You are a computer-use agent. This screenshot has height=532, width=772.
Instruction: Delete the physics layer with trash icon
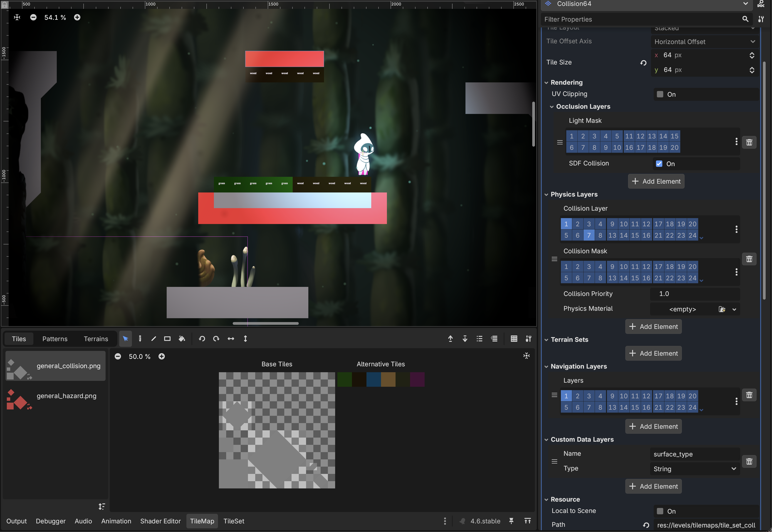749,259
